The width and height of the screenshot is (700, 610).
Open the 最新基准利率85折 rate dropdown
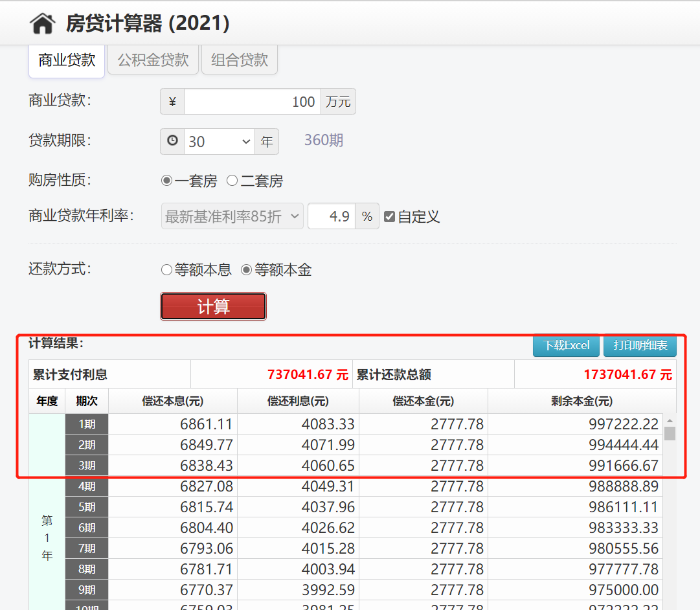click(231, 216)
